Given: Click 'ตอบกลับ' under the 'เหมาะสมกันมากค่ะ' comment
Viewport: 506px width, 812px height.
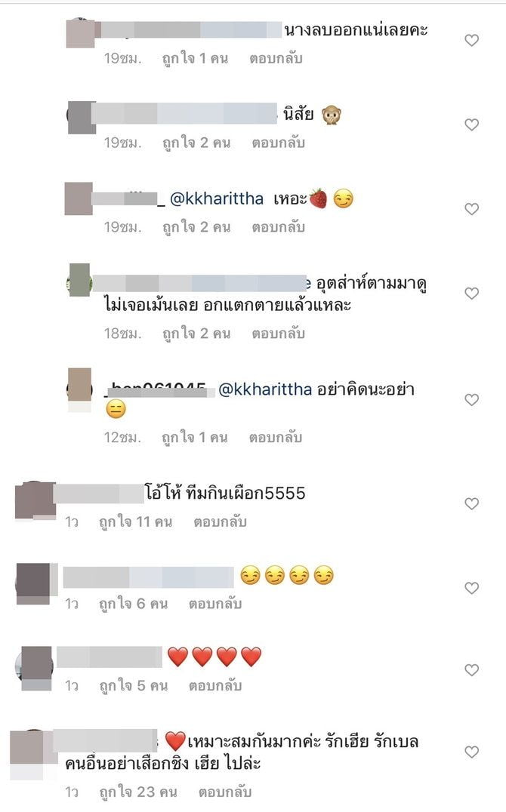Looking at the screenshot, I should (225, 792).
